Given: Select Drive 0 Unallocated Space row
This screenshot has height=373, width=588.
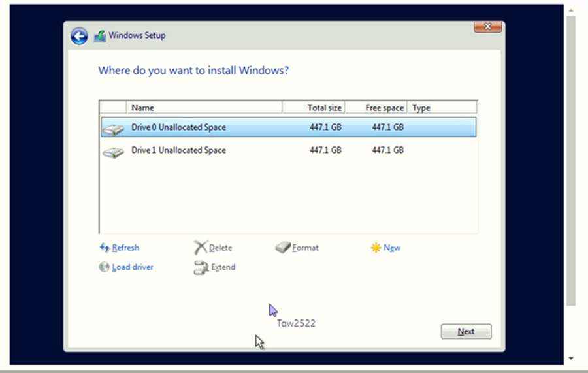Looking at the screenshot, I should point(289,127).
